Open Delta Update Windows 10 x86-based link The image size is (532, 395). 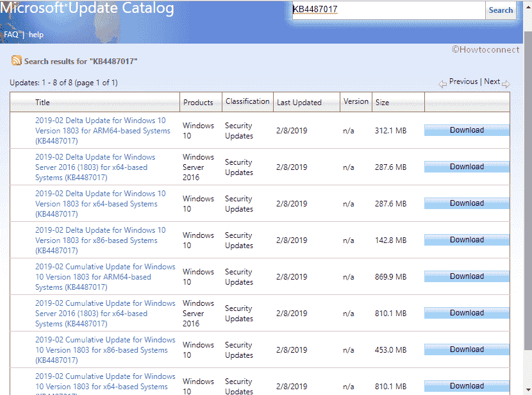point(100,240)
